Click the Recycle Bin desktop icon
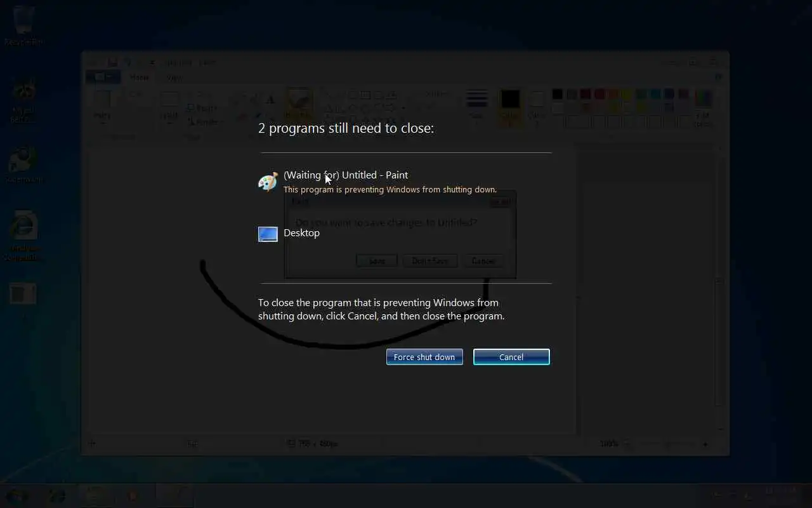Image resolution: width=812 pixels, height=508 pixels. click(x=24, y=25)
